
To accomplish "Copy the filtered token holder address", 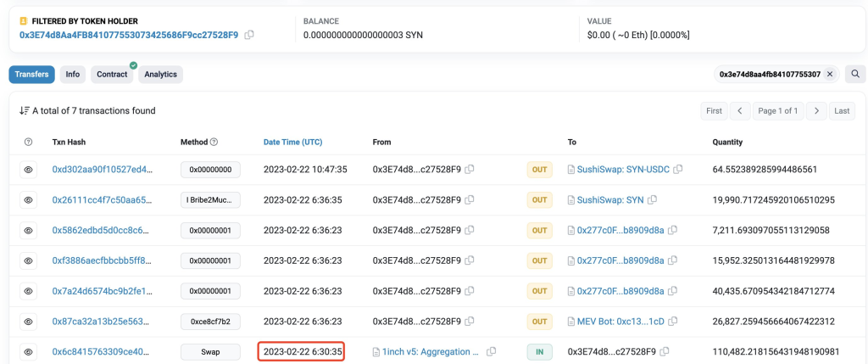I will (250, 35).
